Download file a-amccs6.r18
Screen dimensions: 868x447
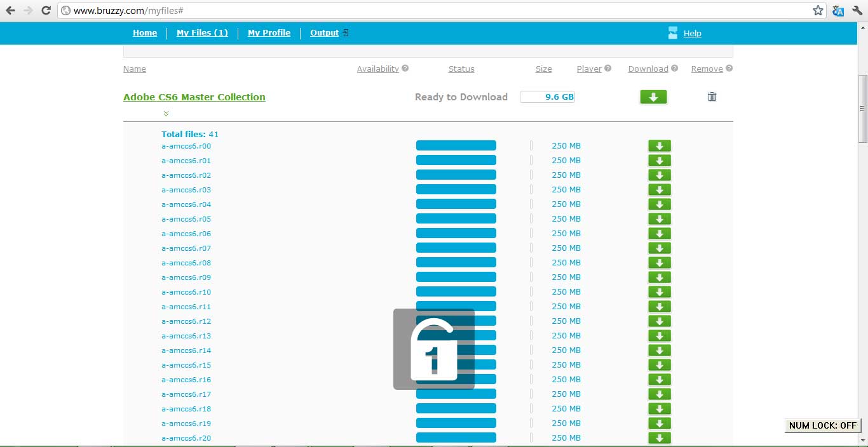point(660,409)
